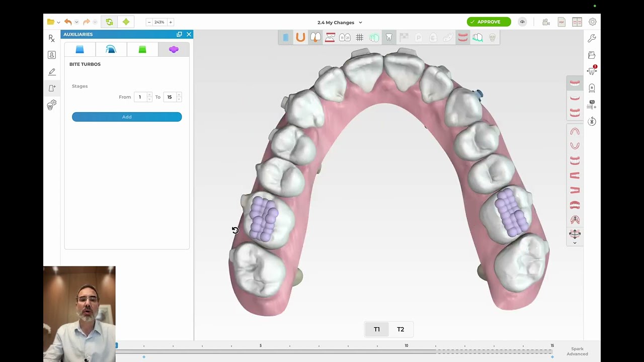This screenshot has width=644, height=362.
Task: Select the Auxiliaries add tool in sidebar
Action: [x=52, y=88]
